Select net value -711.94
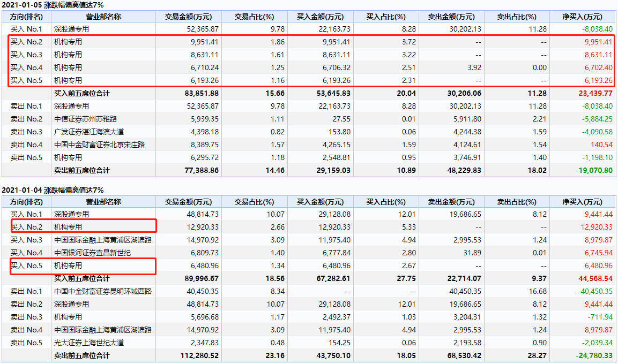This screenshot has height=364, width=618. point(600,317)
